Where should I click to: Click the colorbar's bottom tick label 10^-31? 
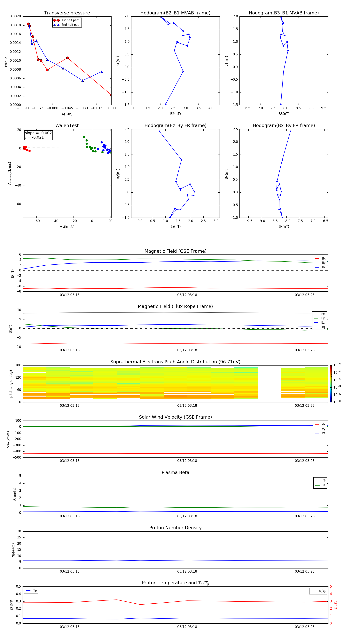point(337,402)
